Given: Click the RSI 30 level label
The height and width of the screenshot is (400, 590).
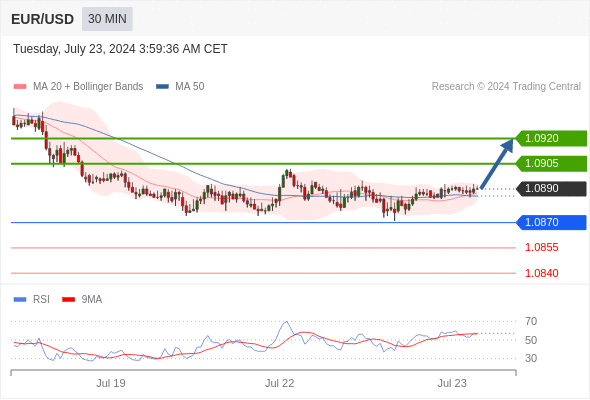Looking at the screenshot, I should [531, 358].
